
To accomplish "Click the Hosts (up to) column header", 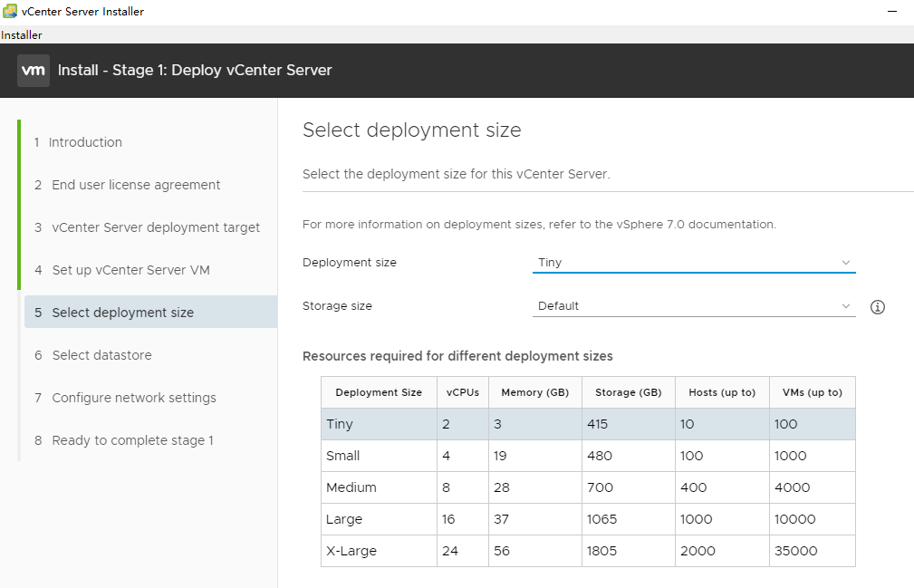I will coord(722,392).
